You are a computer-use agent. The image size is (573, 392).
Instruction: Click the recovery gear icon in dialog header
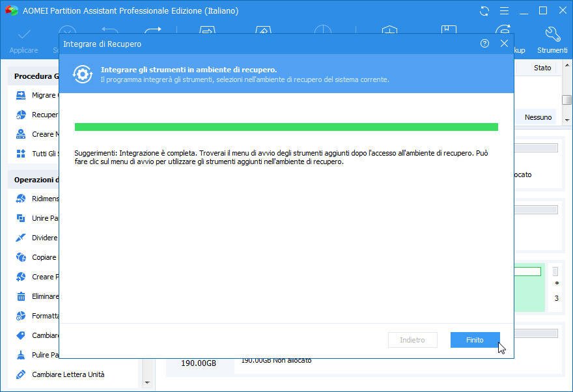pos(83,74)
